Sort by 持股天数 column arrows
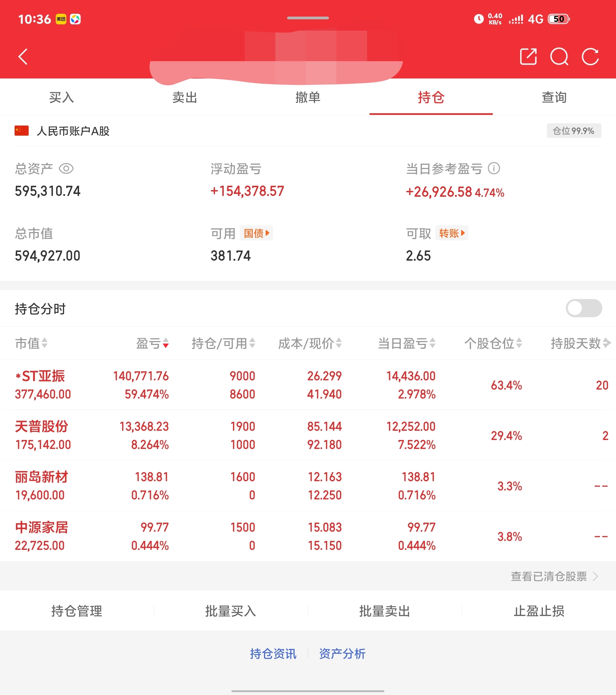The image size is (616, 695). pyautogui.click(x=606, y=343)
